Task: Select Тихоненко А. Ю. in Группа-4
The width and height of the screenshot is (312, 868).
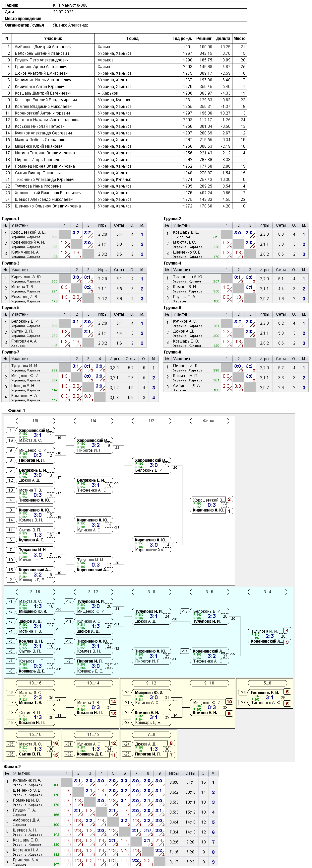Action: point(188,276)
